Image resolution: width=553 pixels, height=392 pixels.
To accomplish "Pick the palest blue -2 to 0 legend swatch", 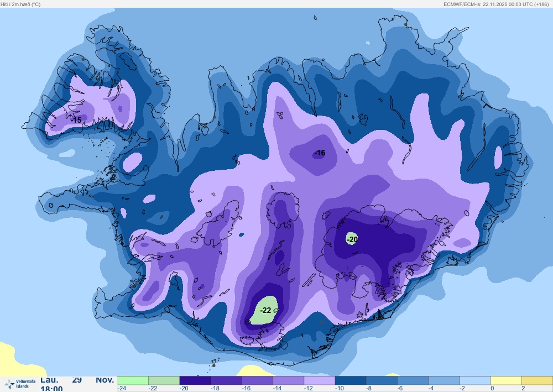I will (475, 380).
